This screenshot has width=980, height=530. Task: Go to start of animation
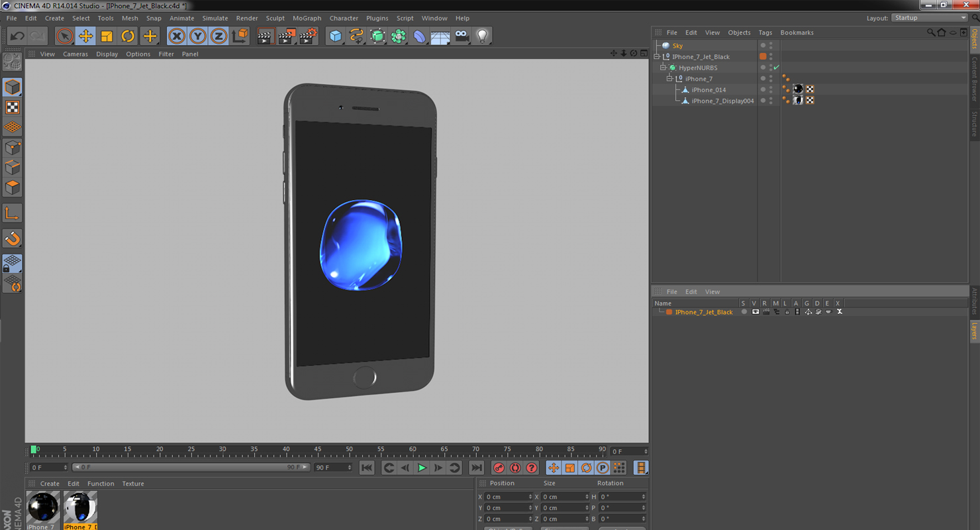point(367,468)
